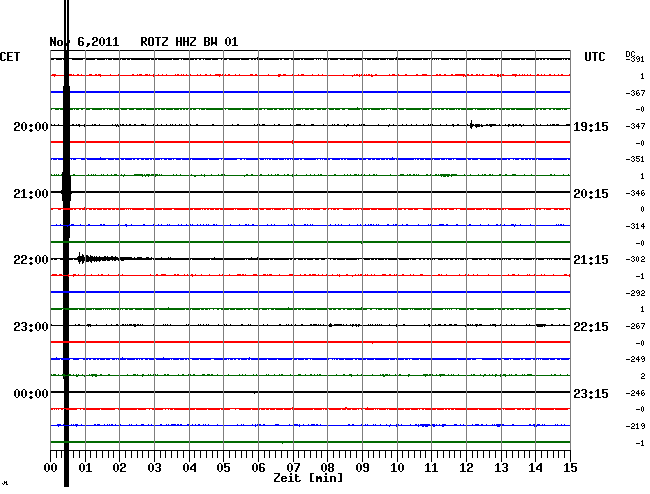Click minute 04 on the time axis
The height and width of the screenshot is (494, 650).
tap(189, 467)
